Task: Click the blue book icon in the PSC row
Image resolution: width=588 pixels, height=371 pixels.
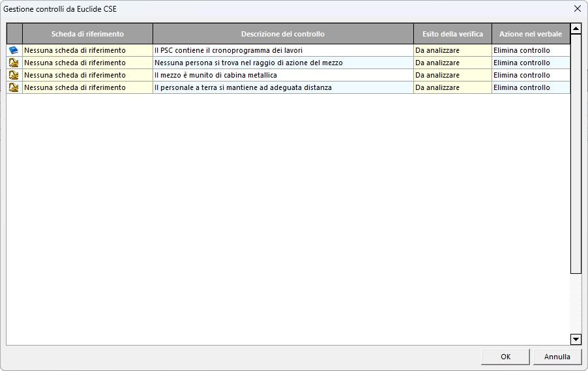Action: point(14,50)
